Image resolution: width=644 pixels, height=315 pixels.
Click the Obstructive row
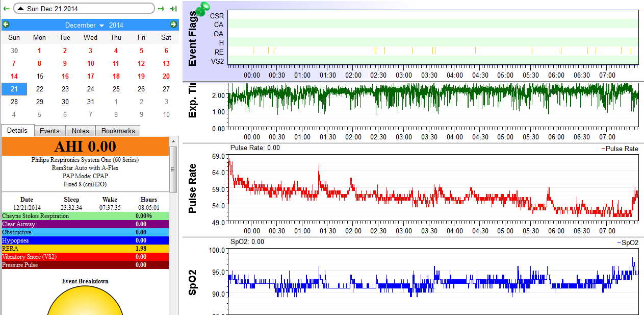(85, 232)
